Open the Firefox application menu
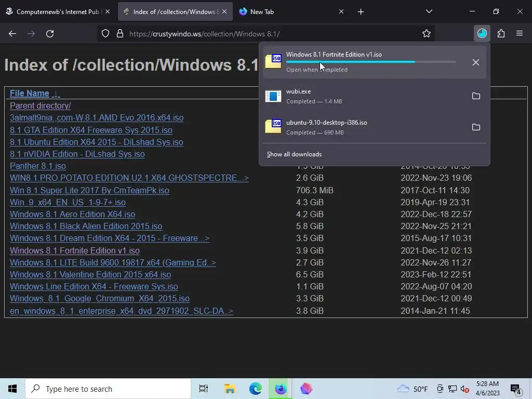 click(x=520, y=33)
